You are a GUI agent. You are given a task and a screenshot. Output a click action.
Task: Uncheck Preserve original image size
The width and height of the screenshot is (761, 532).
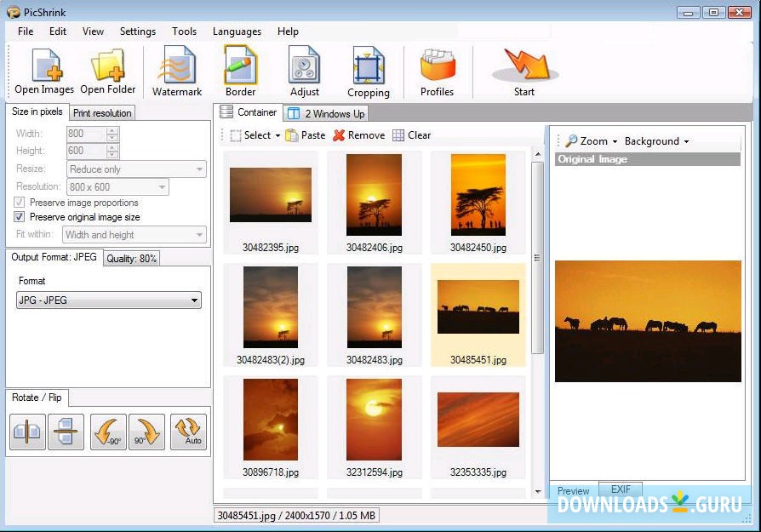pyautogui.click(x=19, y=216)
